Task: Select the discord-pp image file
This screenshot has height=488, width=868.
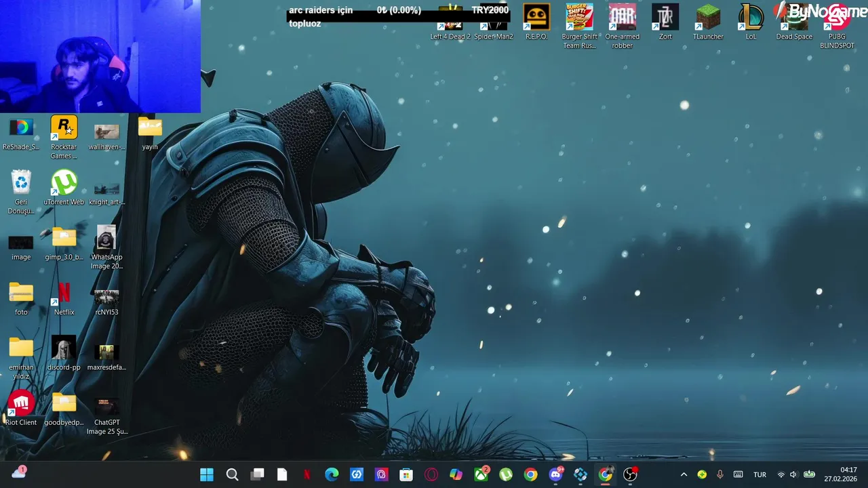Action: pos(64,354)
